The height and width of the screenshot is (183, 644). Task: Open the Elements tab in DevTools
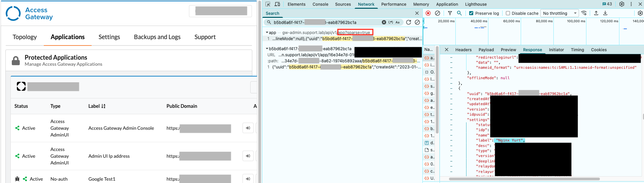[296, 4]
